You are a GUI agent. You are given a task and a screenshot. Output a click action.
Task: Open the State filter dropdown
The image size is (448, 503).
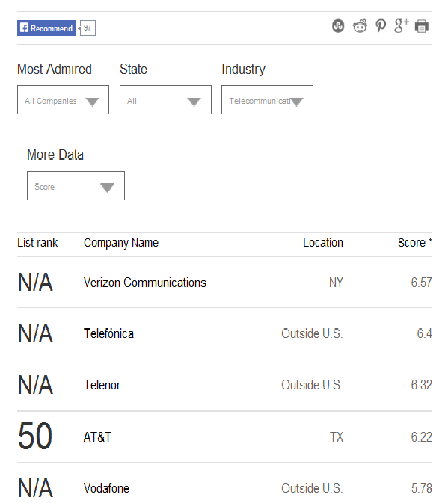(x=165, y=99)
